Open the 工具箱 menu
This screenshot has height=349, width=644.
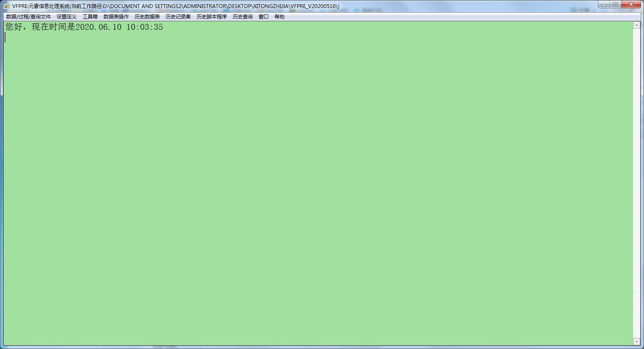click(x=90, y=17)
